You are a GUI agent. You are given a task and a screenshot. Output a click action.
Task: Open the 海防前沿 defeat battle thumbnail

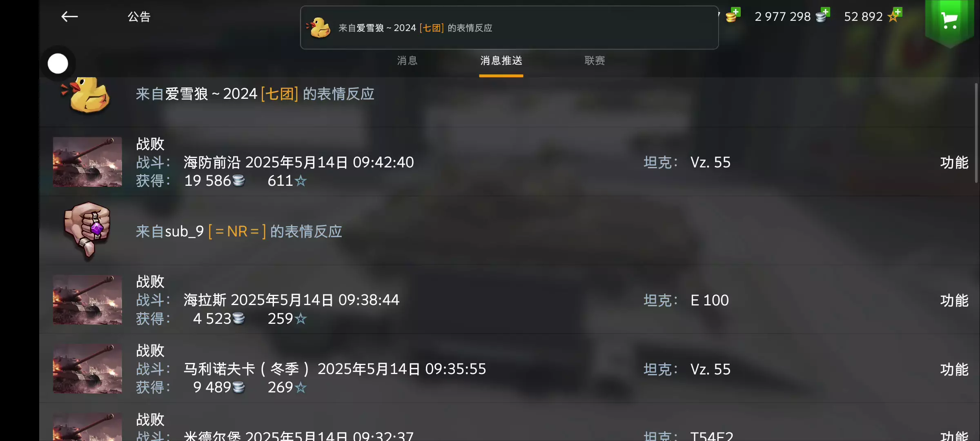87,162
